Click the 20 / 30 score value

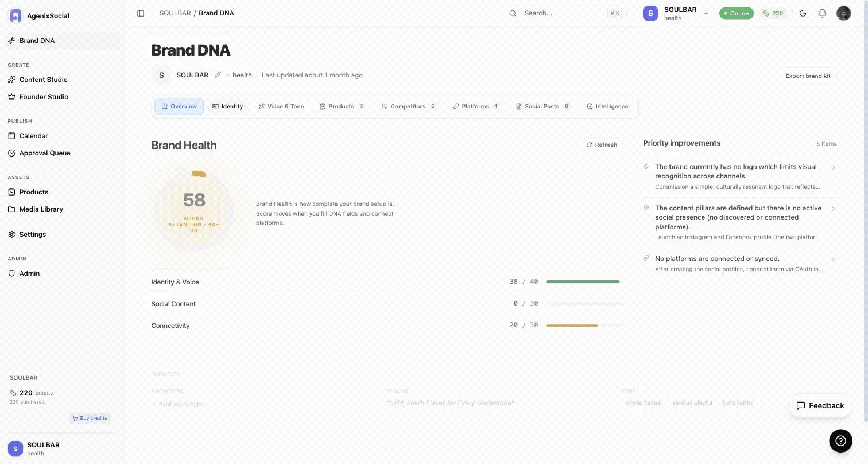[x=524, y=326]
